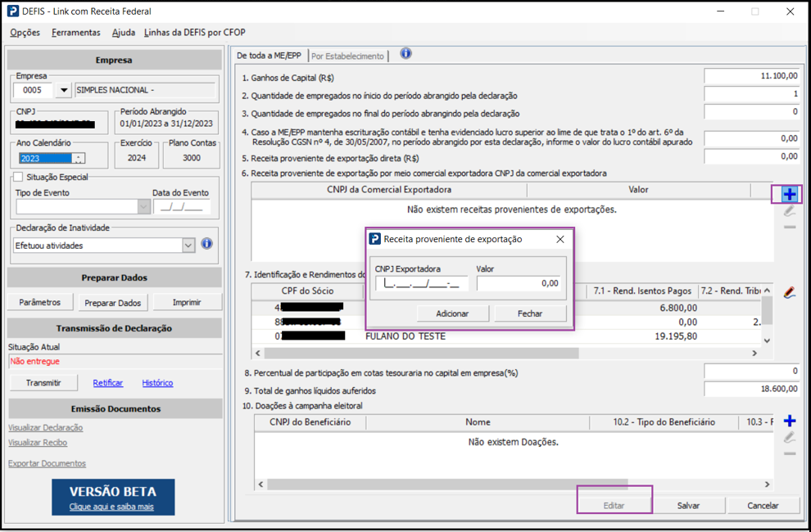
Task: Open the Empresa code dropdown
Action: click(x=64, y=90)
